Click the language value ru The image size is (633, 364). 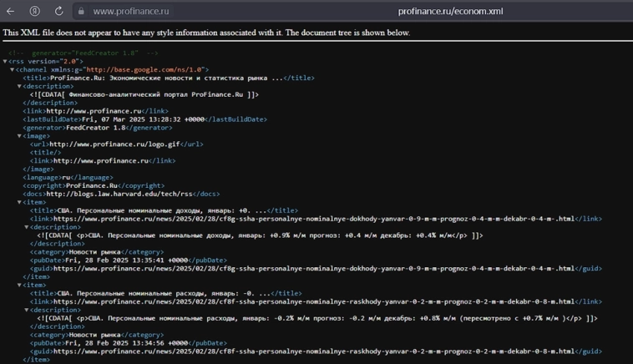pos(66,177)
